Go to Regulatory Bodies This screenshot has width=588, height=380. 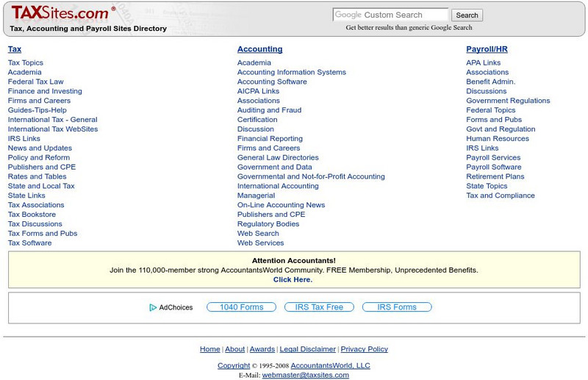click(x=268, y=224)
